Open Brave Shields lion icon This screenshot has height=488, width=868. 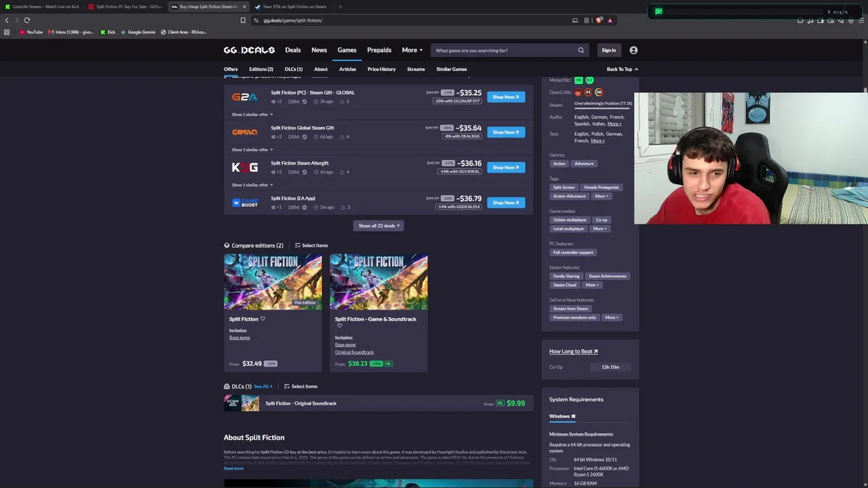coord(599,20)
